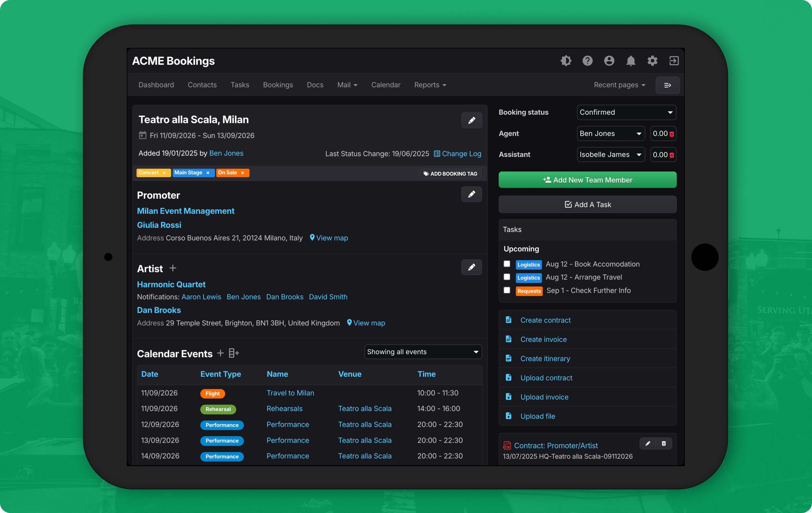Switch to the Contacts page
Viewport: 812px width, 513px height.
coord(202,85)
